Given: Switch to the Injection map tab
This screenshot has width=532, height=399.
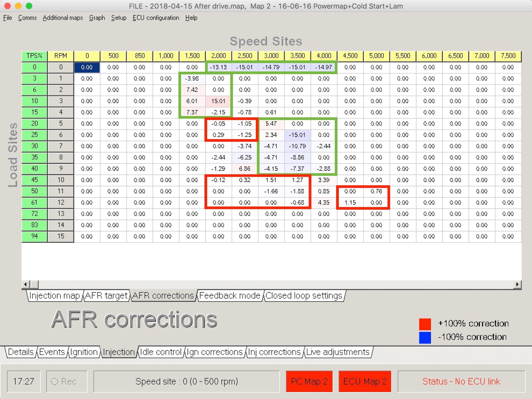Looking at the screenshot, I should tap(55, 295).
